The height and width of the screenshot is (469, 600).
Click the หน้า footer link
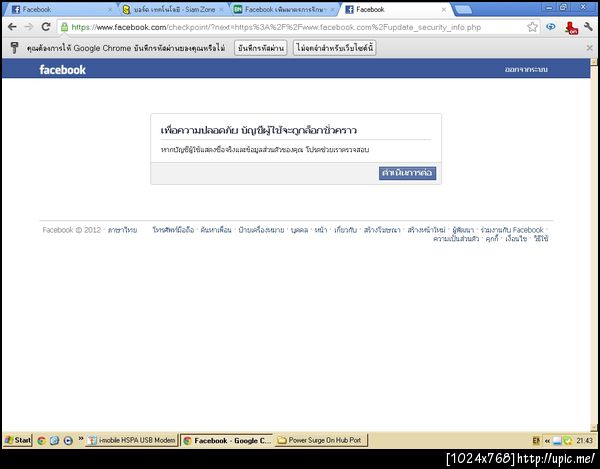321,230
